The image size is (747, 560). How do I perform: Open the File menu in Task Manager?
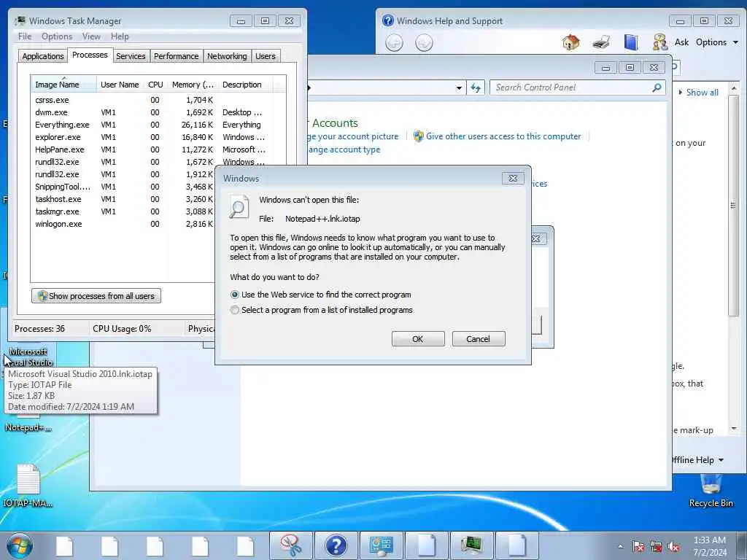[x=25, y=36]
